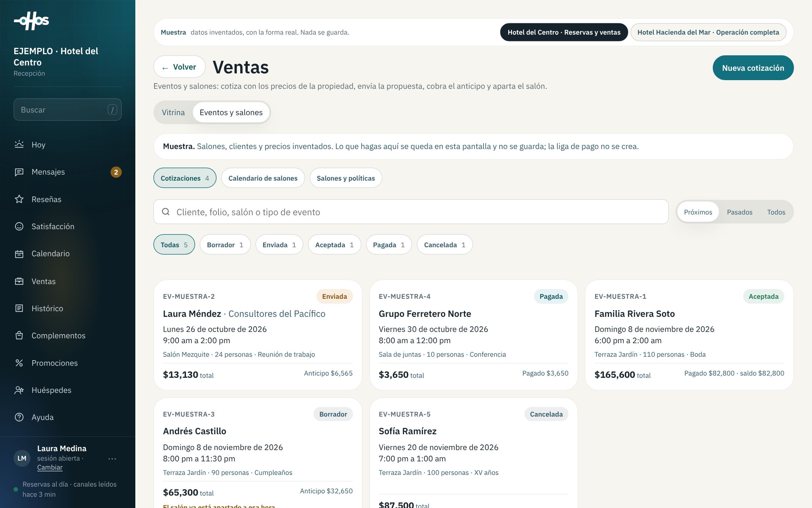The width and height of the screenshot is (812, 508).
Task: Open Laura Méndez EV-MUESTRA-2 quotation card
Action: coord(258,335)
